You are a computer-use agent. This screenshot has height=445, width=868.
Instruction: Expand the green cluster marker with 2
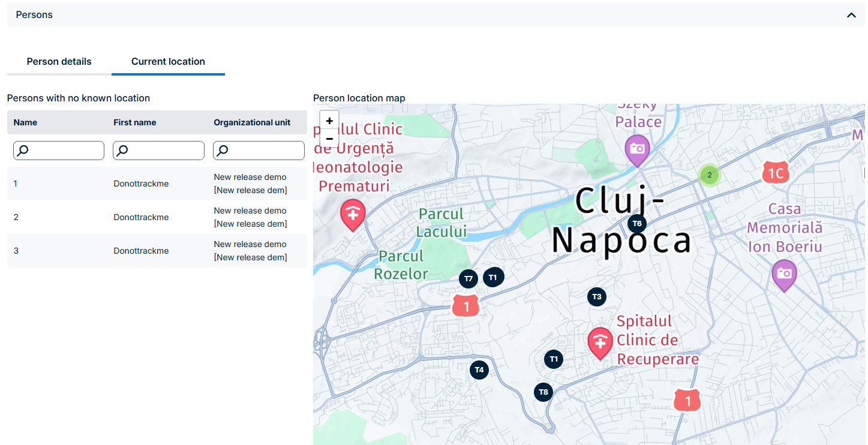[709, 175]
